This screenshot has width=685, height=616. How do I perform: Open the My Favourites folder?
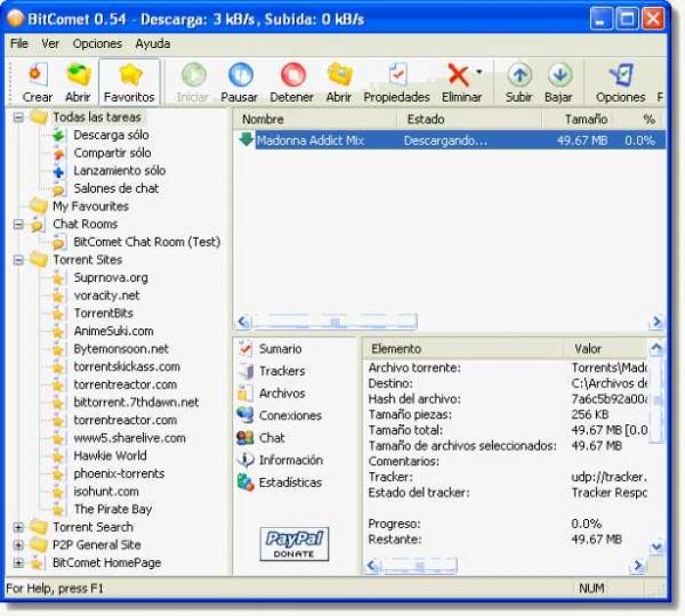point(90,206)
